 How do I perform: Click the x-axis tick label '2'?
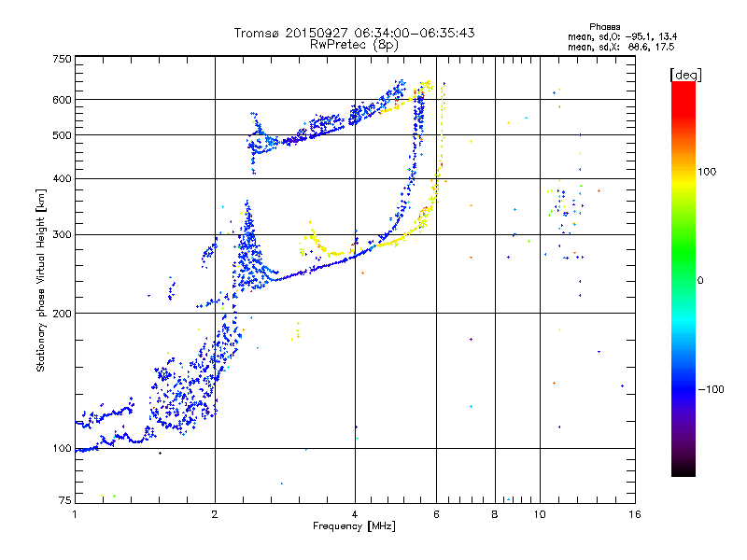[x=215, y=514]
